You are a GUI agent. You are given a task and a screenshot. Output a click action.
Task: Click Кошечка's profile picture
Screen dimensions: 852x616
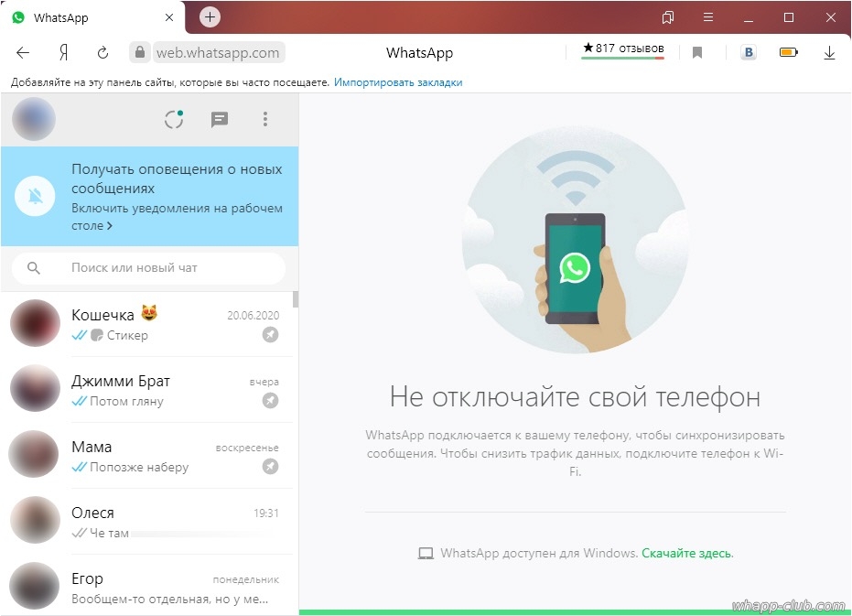tap(36, 323)
